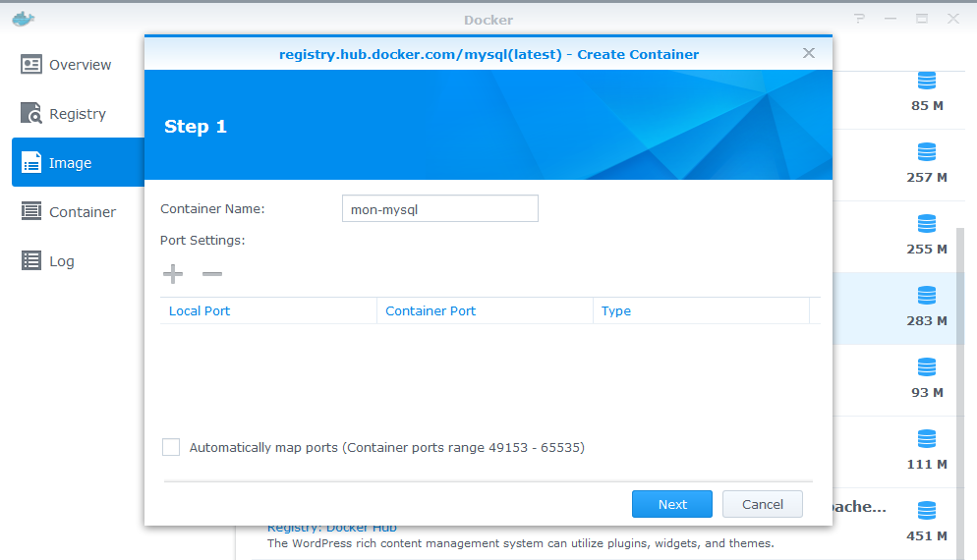Click the '283 M' size text
Image resolution: width=977 pixels, height=560 pixels.
[927, 321]
